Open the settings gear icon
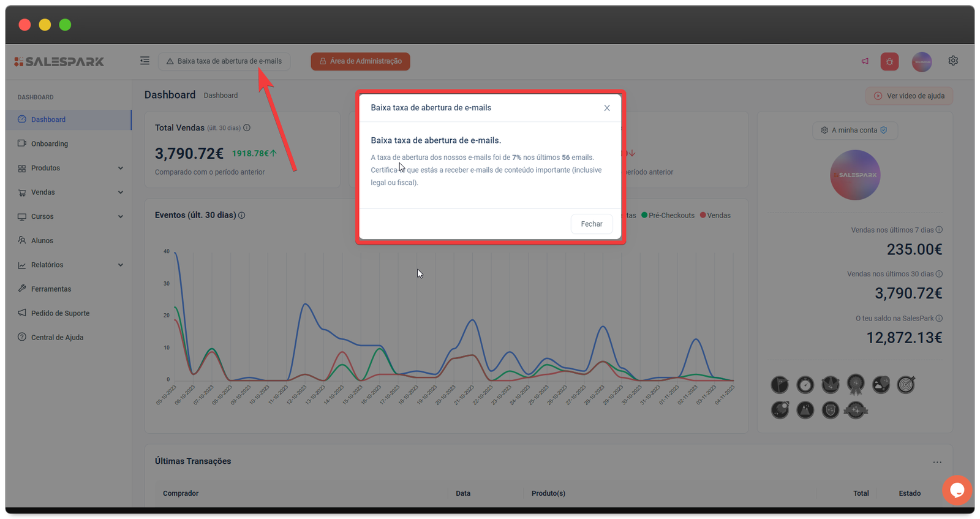Image resolution: width=980 pixels, height=519 pixels. (x=953, y=61)
